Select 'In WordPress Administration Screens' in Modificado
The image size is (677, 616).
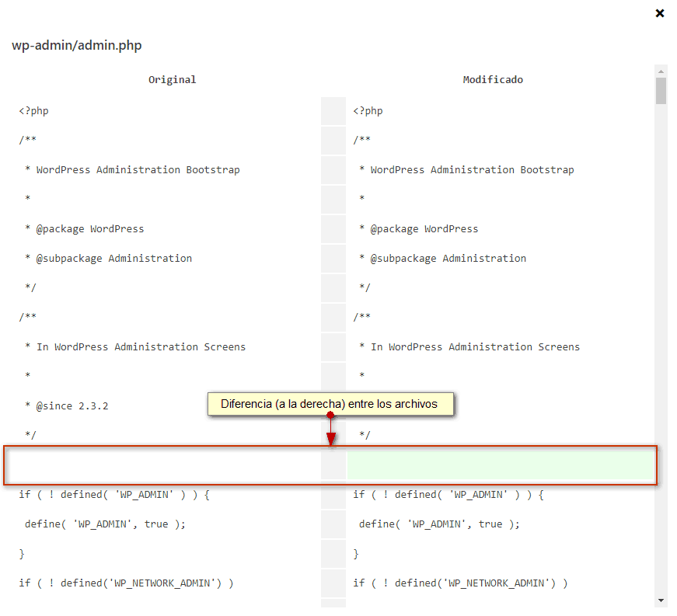click(x=469, y=346)
